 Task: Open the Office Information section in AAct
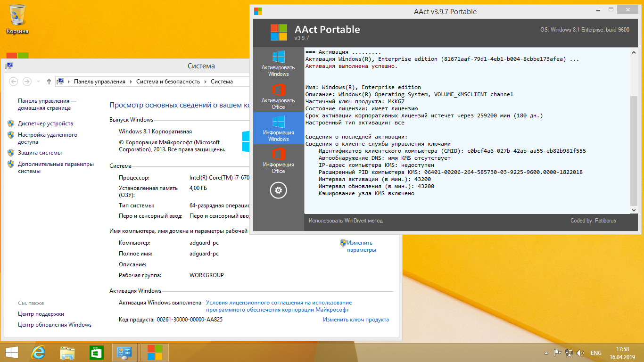click(278, 160)
